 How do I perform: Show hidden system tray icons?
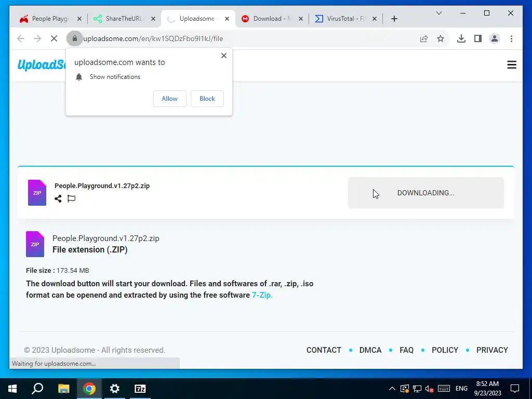[x=392, y=389]
